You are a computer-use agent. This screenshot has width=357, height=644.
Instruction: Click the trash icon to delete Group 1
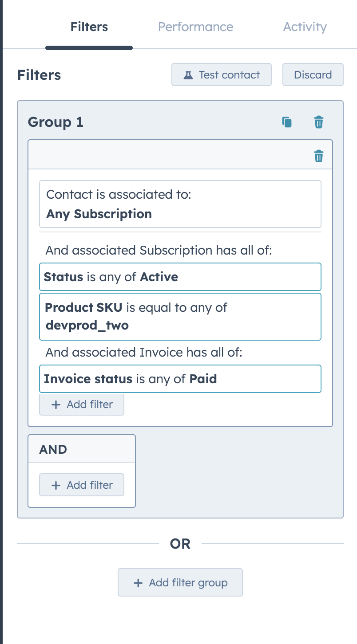pos(318,122)
